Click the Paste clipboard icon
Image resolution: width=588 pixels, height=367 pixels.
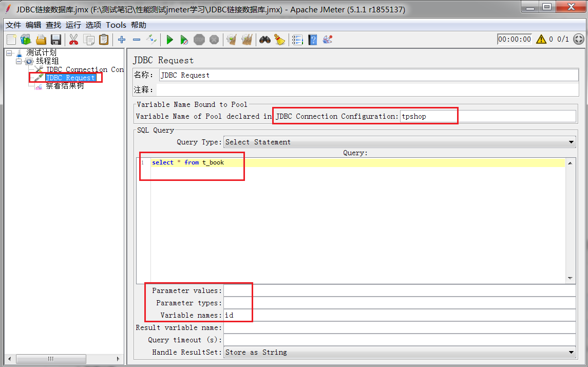click(104, 40)
